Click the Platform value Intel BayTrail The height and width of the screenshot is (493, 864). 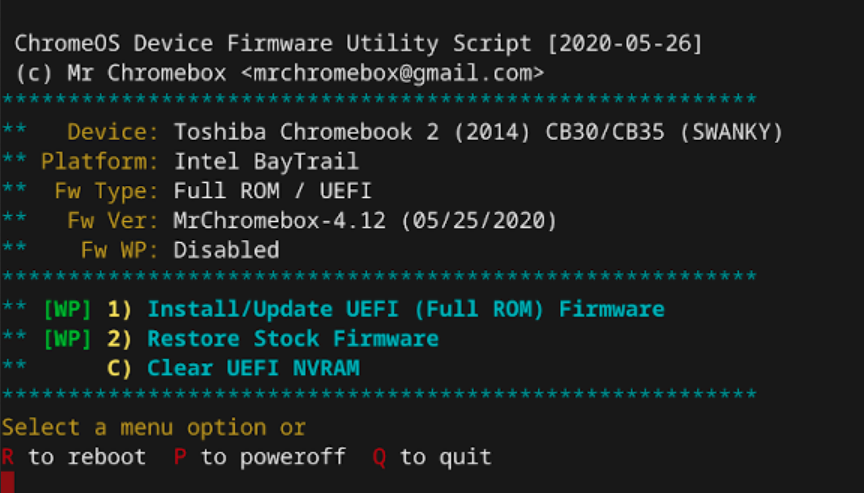coord(266,161)
